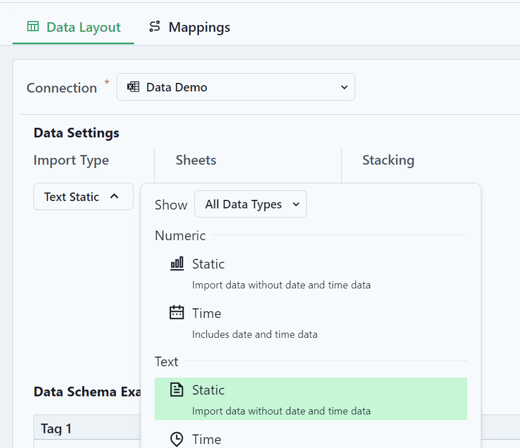Open the Connection Data Demo dropdown
This screenshot has height=448, width=520.
tap(236, 87)
